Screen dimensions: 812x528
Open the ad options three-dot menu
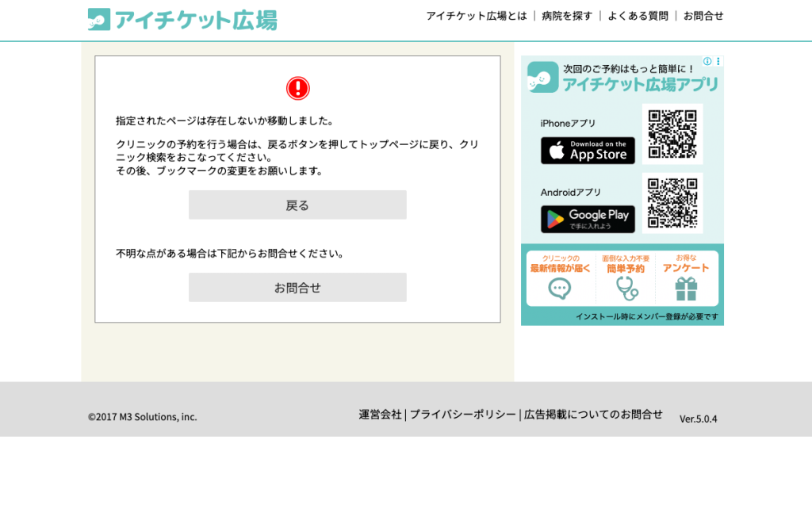pyautogui.click(x=718, y=61)
